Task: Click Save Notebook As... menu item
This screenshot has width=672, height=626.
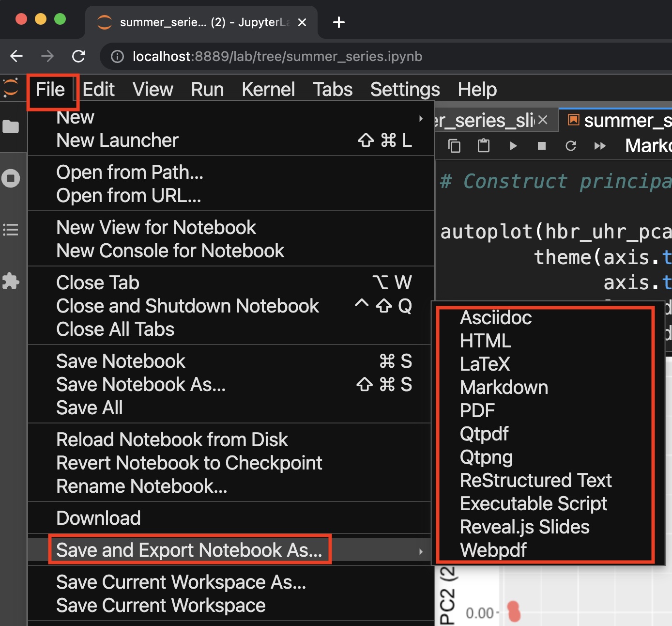Action: (141, 385)
